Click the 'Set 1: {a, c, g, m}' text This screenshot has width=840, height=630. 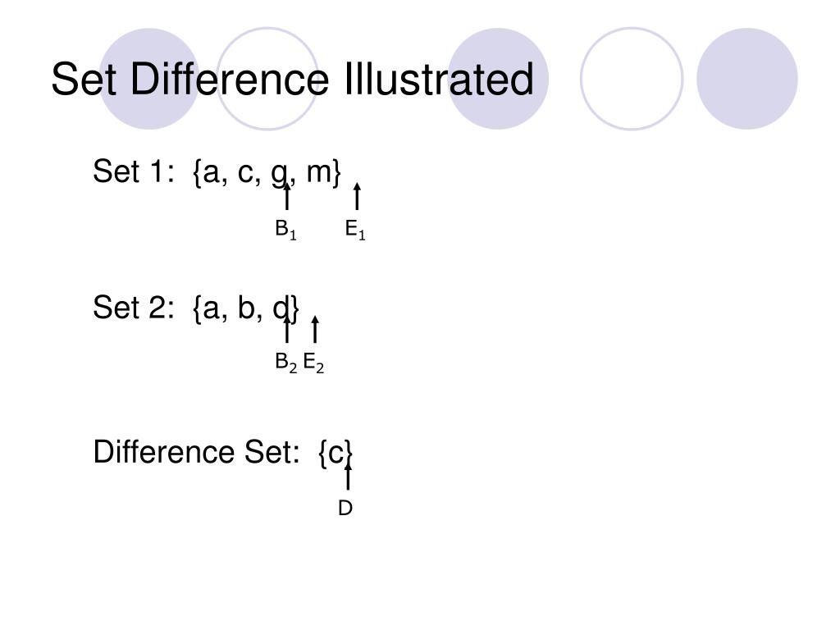pos(217,172)
